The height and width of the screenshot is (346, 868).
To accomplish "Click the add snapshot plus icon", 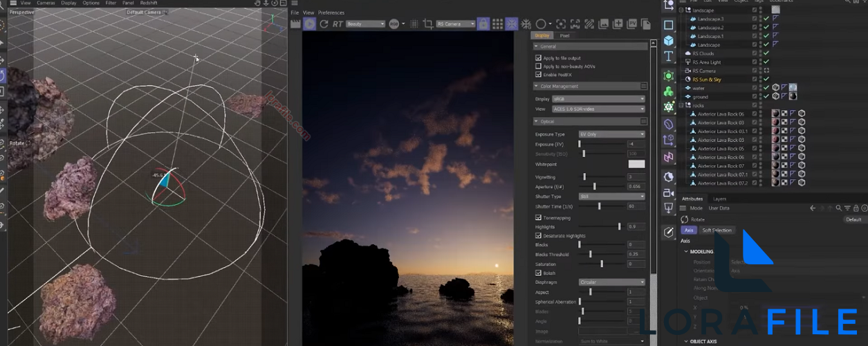I will (x=618, y=24).
